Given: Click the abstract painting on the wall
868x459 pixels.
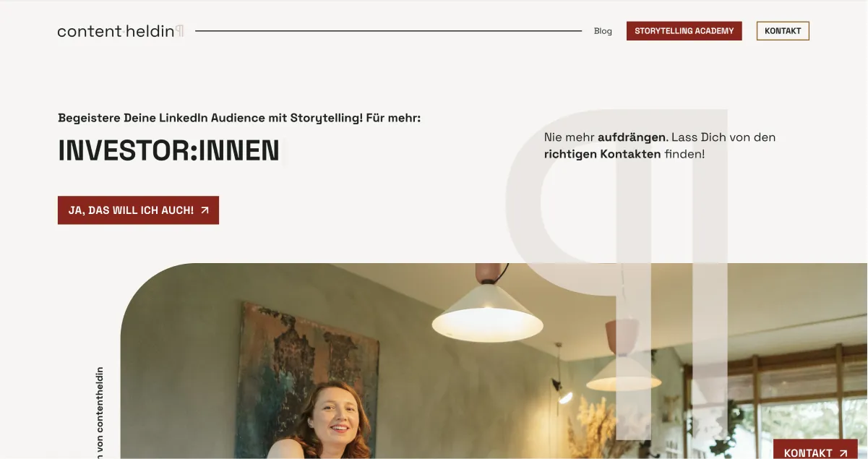Looking at the screenshot, I should coord(306,369).
